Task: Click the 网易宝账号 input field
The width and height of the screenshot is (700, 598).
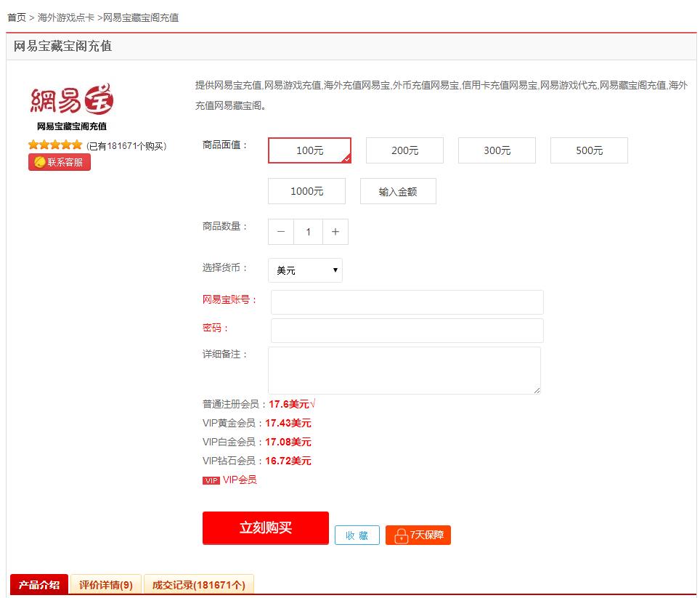Action: coord(407,302)
